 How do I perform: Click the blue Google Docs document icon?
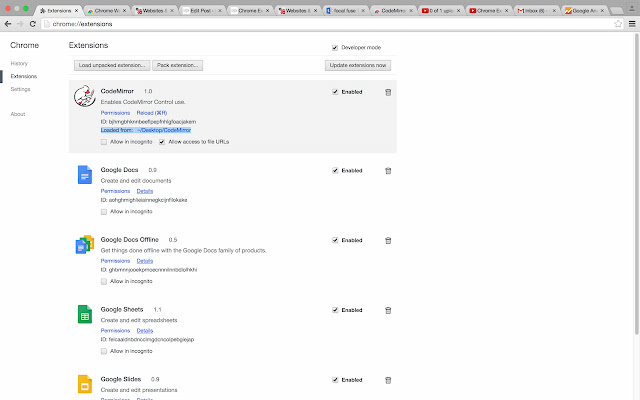click(x=85, y=175)
